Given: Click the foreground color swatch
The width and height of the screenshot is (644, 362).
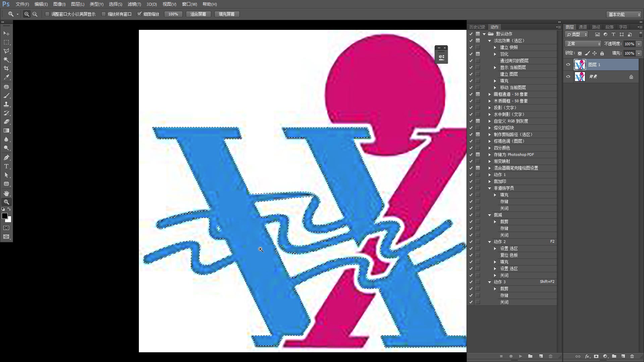Looking at the screenshot, I should pyautogui.click(x=5, y=216).
